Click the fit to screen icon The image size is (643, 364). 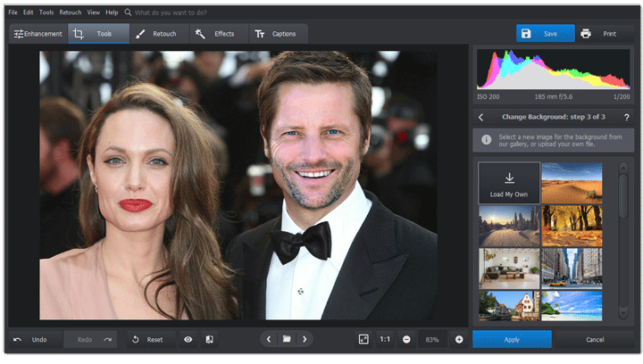pyautogui.click(x=363, y=340)
